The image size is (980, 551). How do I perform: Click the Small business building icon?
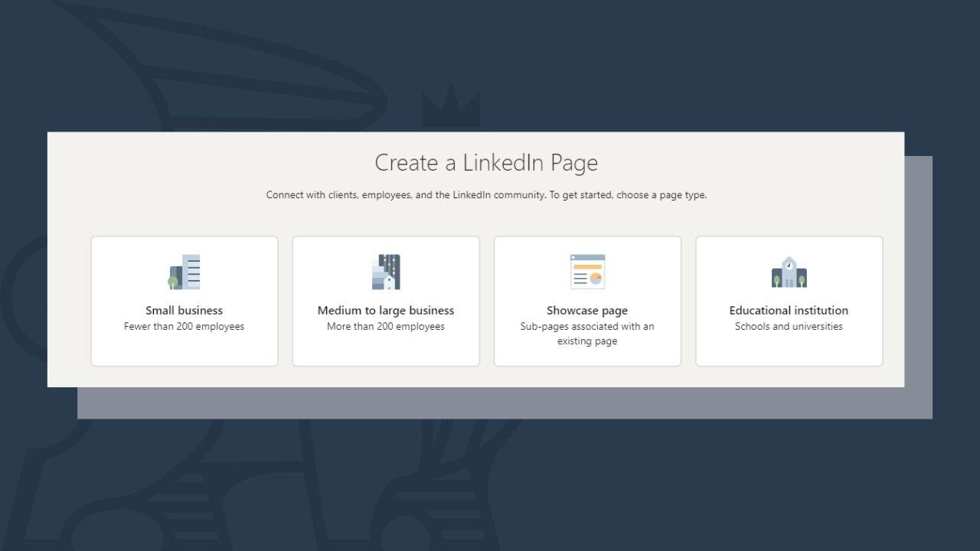184,272
